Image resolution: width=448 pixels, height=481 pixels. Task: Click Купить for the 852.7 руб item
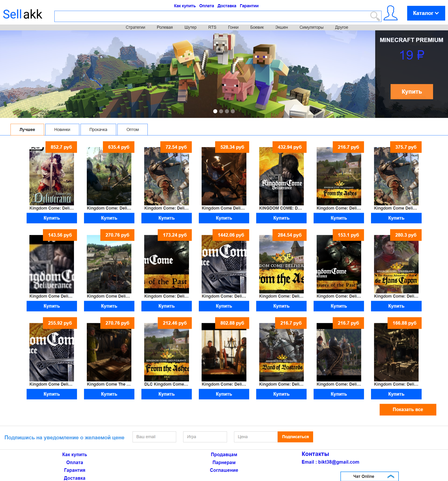coord(52,218)
